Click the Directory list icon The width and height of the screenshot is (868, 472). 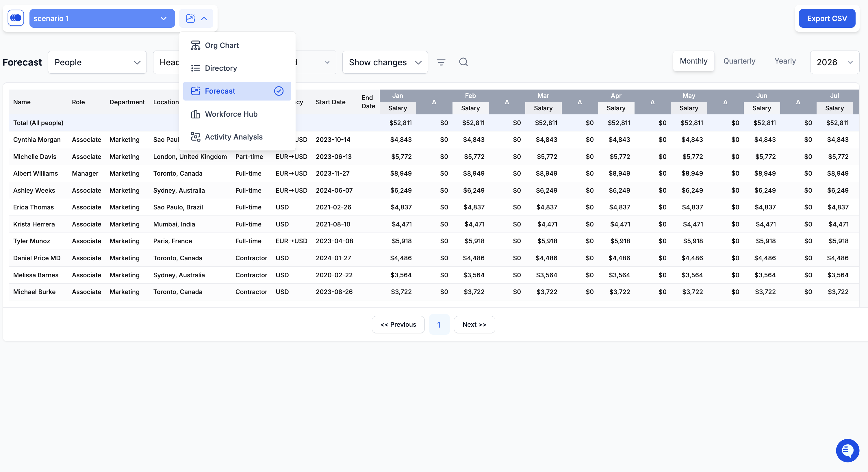[195, 68]
